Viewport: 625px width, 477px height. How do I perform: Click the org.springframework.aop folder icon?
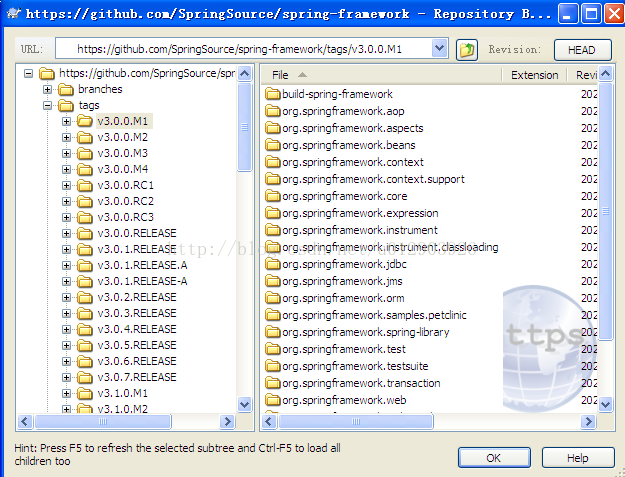click(x=273, y=111)
